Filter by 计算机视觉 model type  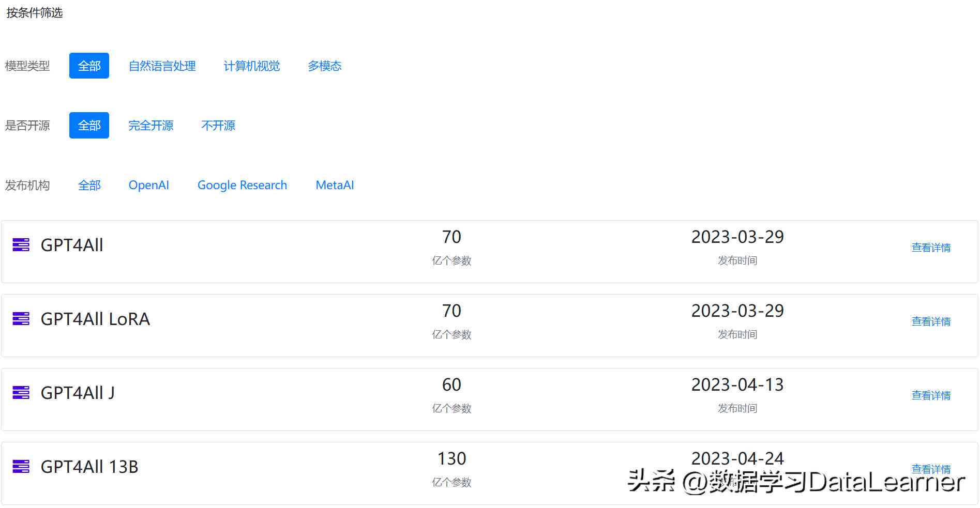coord(251,66)
